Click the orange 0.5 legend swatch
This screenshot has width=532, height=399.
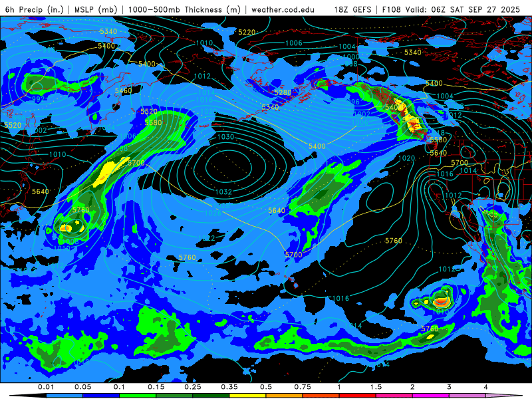(285, 396)
